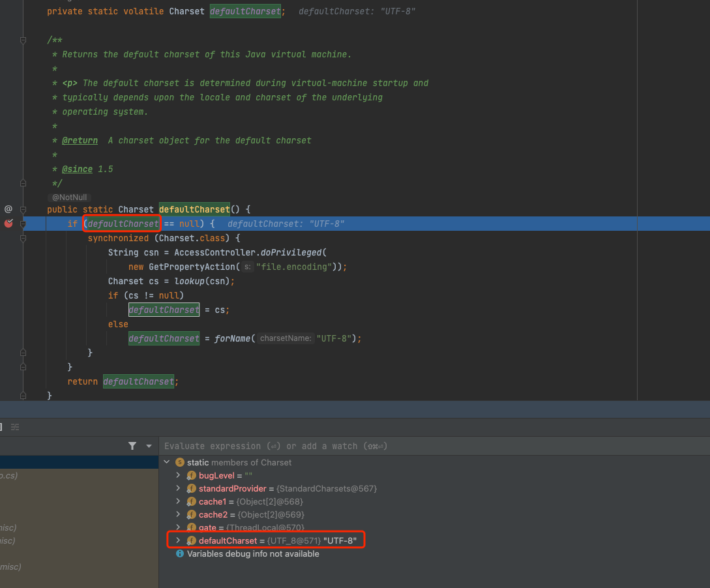This screenshot has width=710, height=588.
Task: Click the frames filter funnel icon
Action: click(x=132, y=446)
